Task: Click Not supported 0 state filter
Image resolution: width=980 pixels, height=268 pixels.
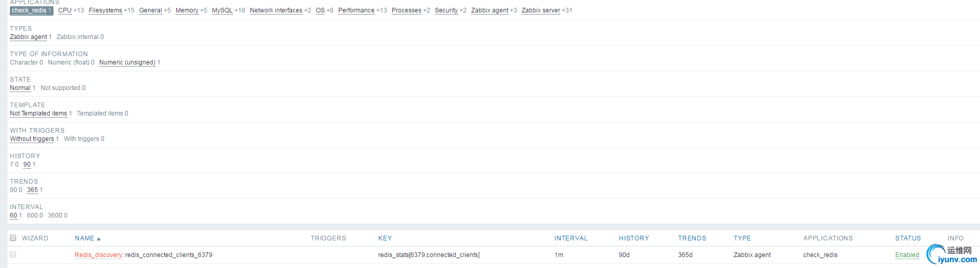Action: click(x=63, y=88)
